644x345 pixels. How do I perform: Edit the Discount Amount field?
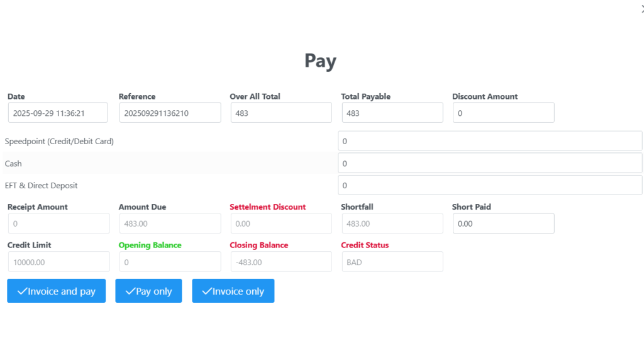tap(503, 113)
